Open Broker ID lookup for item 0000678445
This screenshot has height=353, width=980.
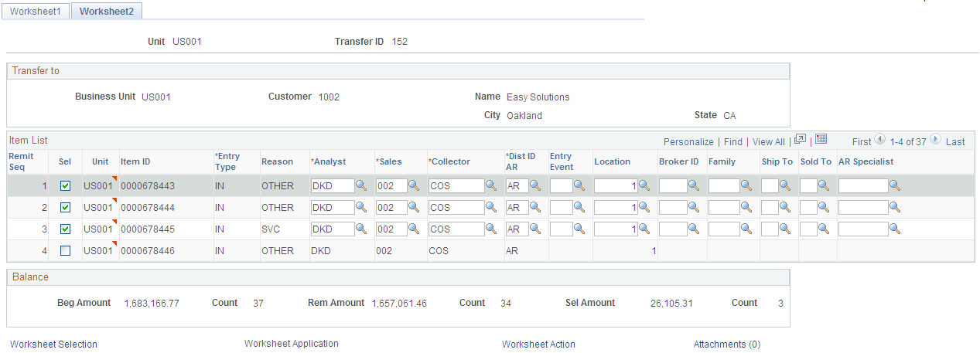(694, 229)
